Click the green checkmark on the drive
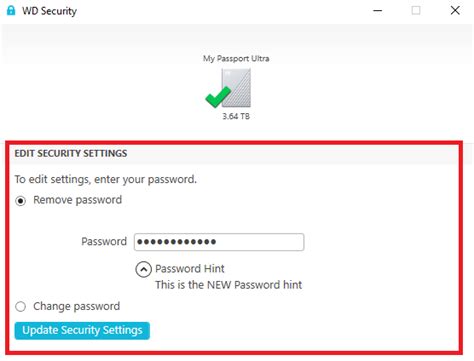The height and width of the screenshot is (361, 474). [x=218, y=97]
